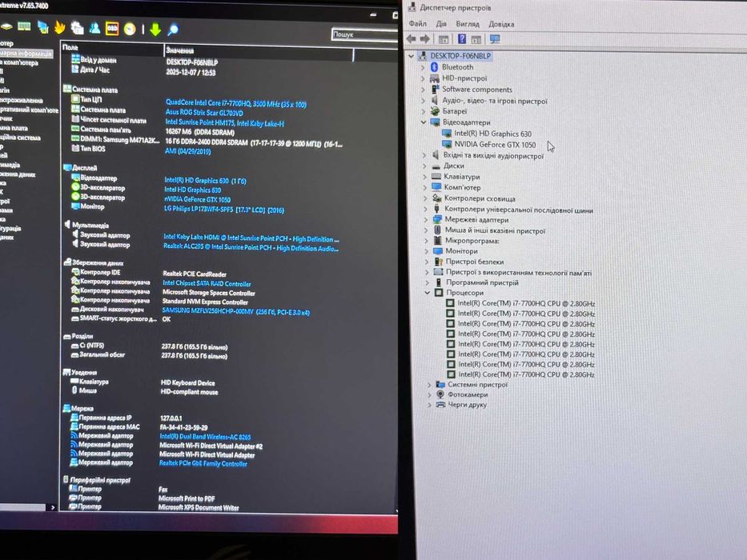Click the Back arrow in Device Manager toolbar
Image resolution: width=747 pixels, height=560 pixels.
pyautogui.click(x=412, y=38)
